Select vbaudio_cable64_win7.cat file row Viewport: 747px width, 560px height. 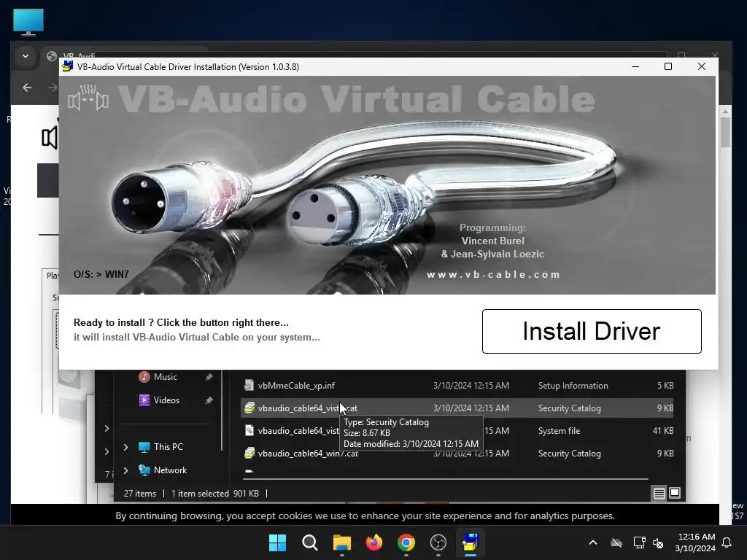coord(457,454)
